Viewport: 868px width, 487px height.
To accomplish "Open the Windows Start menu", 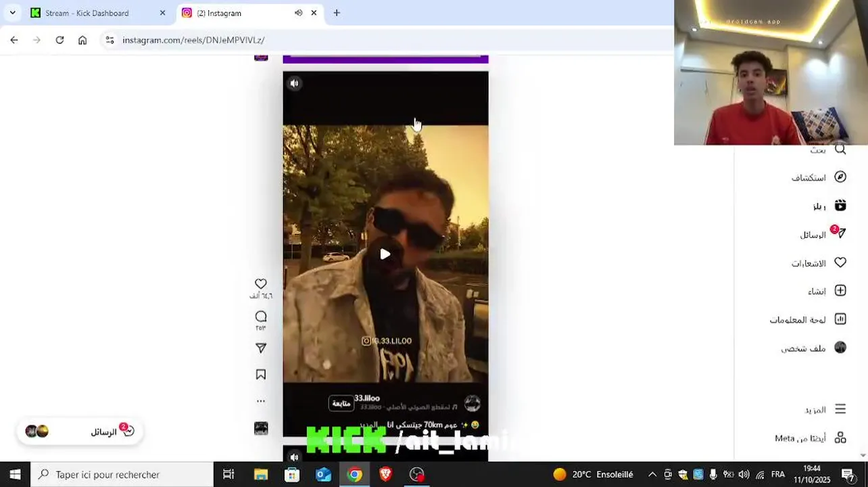I will [15, 474].
